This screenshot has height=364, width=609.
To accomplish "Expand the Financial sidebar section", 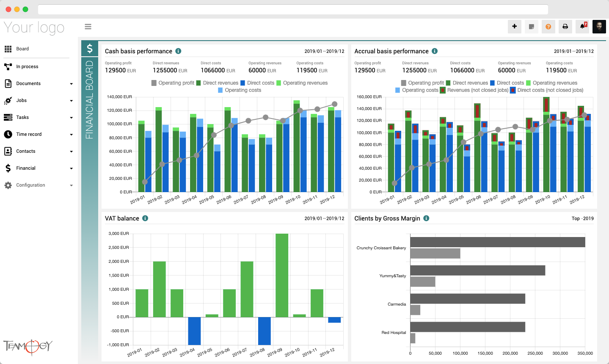I will pos(38,168).
